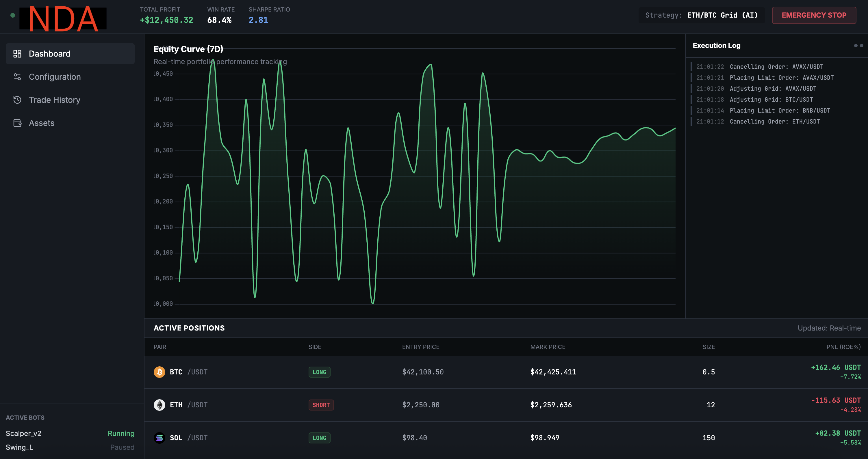
Task: Click the Configuration sliders icon
Action: [x=17, y=77]
